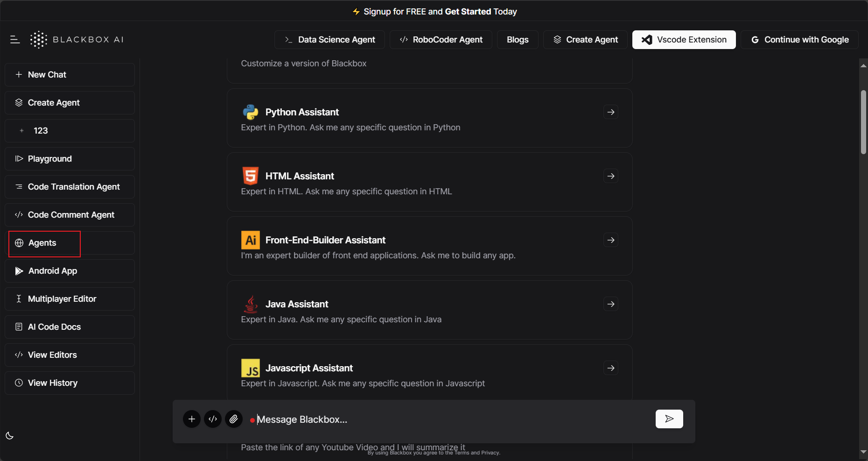Click 'Expert in Python' description text
The height and width of the screenshot is (461, 868).
pyautogui.click(x=350, y=128)
